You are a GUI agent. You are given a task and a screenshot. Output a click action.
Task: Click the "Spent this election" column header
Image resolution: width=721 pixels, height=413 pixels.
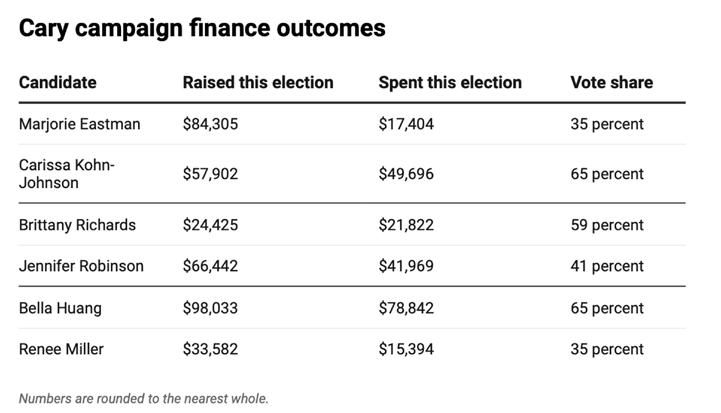pos(450,82)
